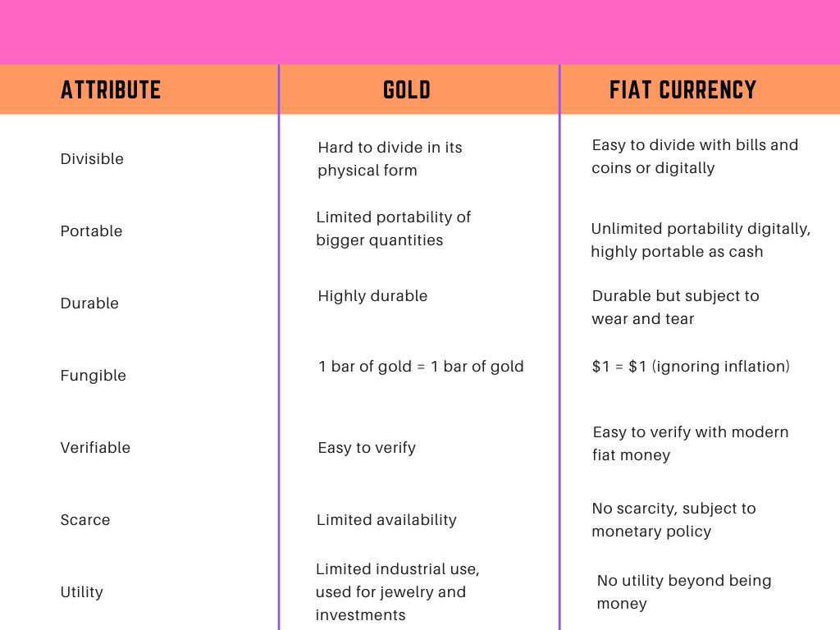
Task: Select the Portable attribute label
Action: click(91, 231)
